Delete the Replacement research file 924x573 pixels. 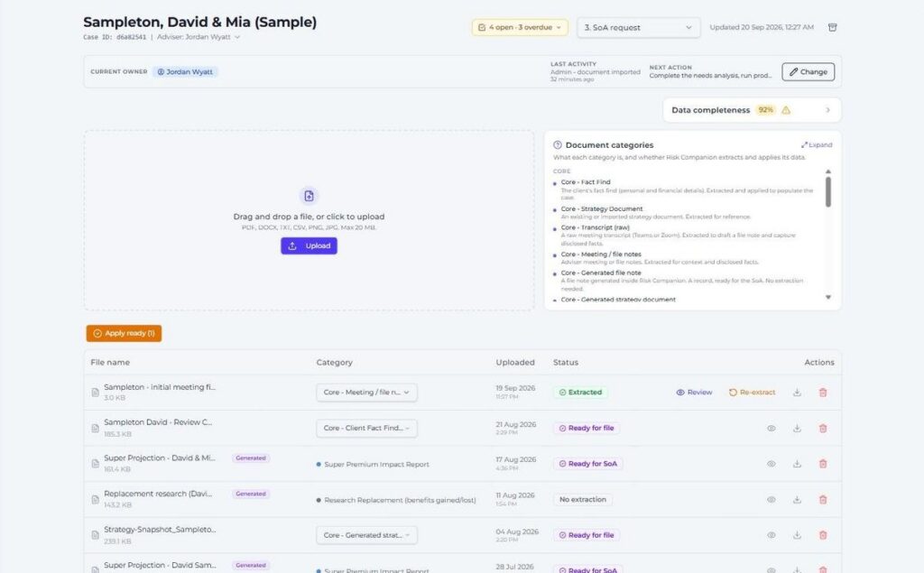[x=823, y=499]
